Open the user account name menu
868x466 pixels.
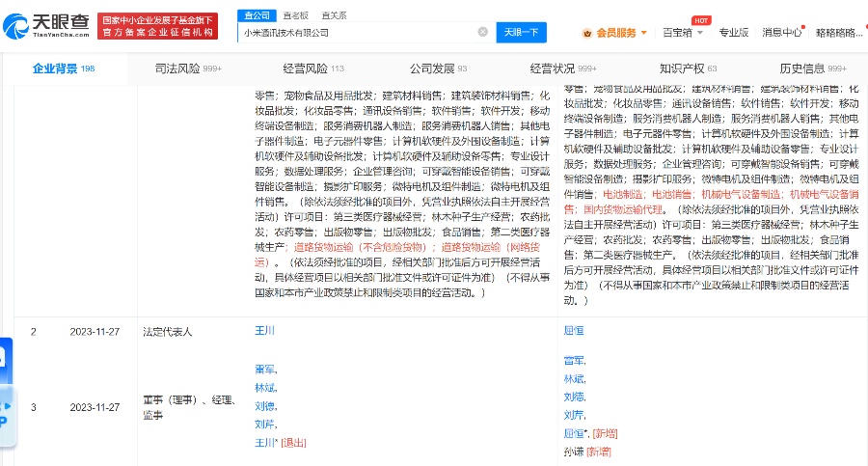pyautogui.click(x=839, y=33)
